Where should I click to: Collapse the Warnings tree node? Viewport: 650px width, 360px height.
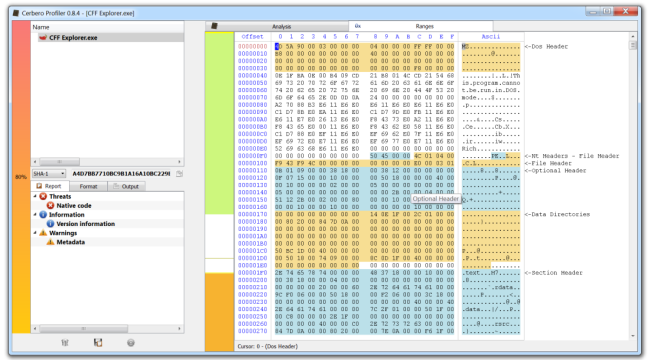click(35, 233)
